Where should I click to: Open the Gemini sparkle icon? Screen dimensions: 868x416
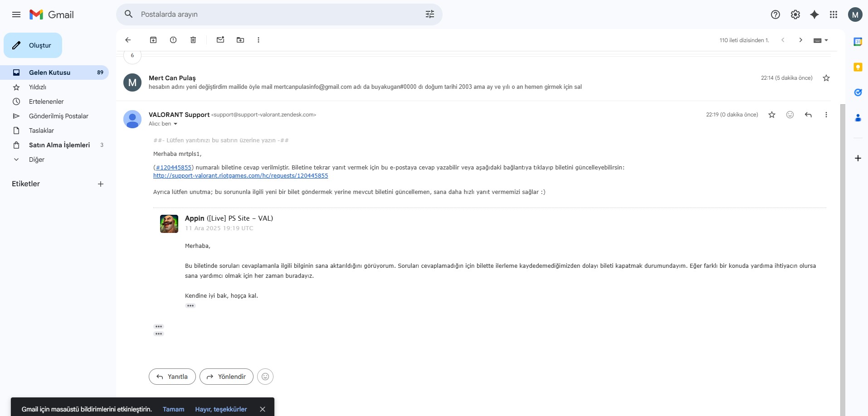(x=814, y=15)
